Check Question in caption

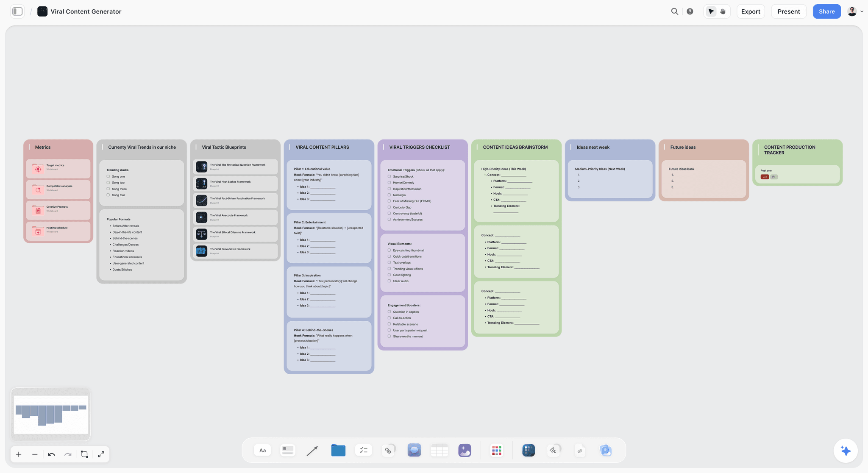point(389,312)
